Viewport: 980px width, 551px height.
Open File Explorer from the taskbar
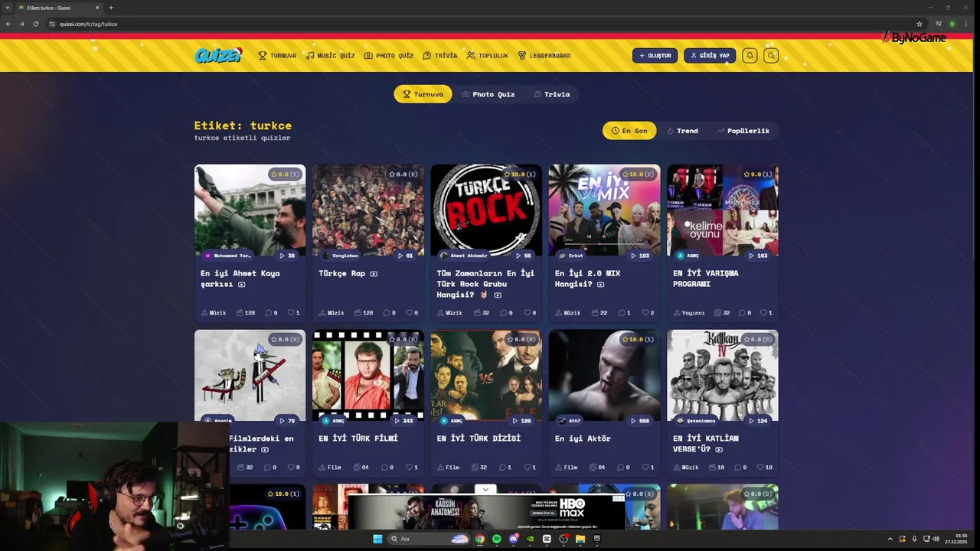(580, 539)
